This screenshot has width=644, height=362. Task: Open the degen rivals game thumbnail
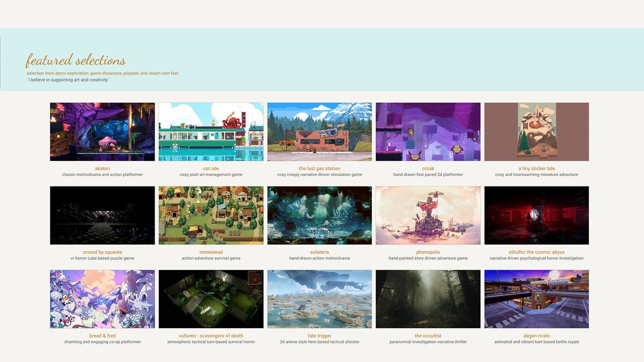(537, 299)
